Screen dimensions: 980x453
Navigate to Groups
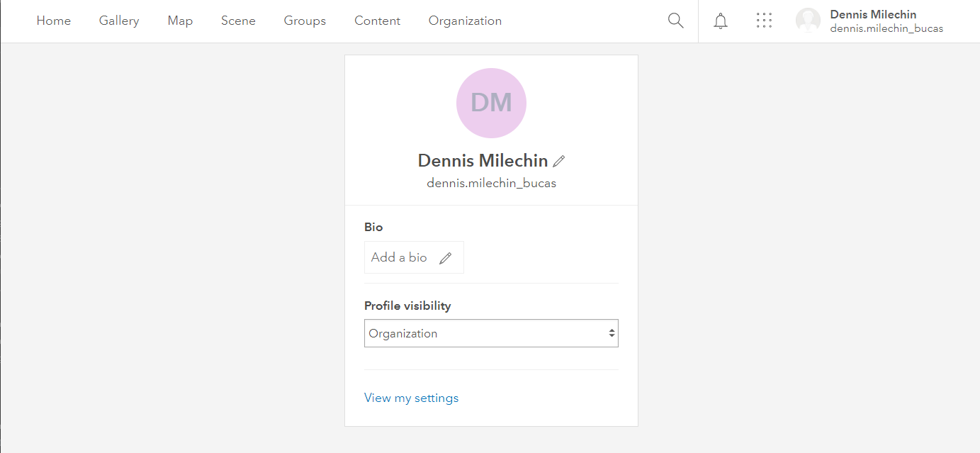click(305, 21)
